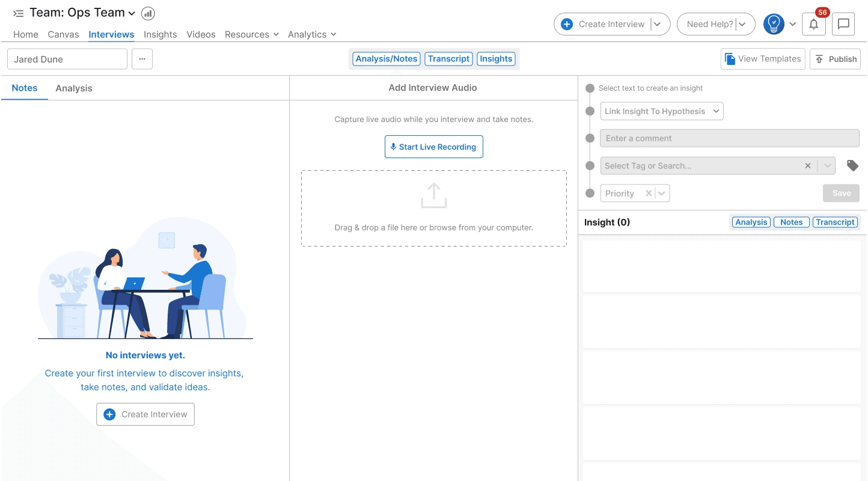Click the top Create Interview button label

pyautogui.click(x=611, y=24)
